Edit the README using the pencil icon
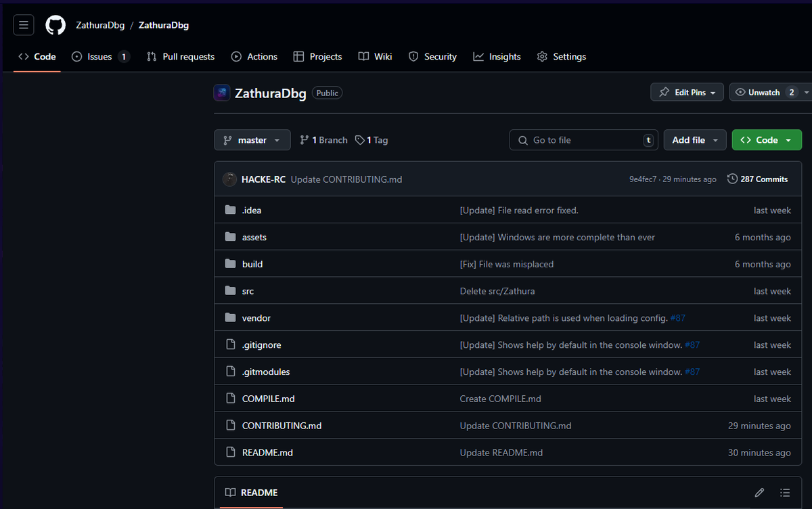The image size is (812, 509). [x=759, y=492]
